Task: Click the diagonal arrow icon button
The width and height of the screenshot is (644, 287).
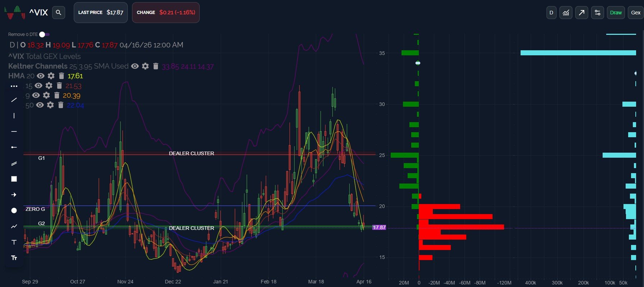Action: click(x=582, y=13)
